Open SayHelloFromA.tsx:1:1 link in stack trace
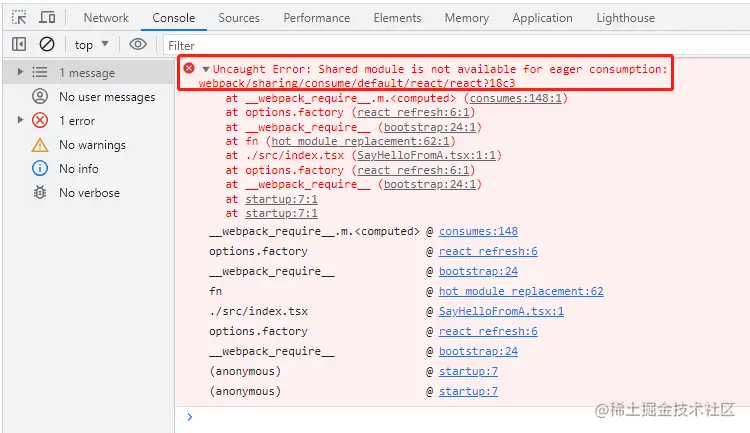Image resolution: width=750 pixels, height=433 pixels. pos(426,155)
